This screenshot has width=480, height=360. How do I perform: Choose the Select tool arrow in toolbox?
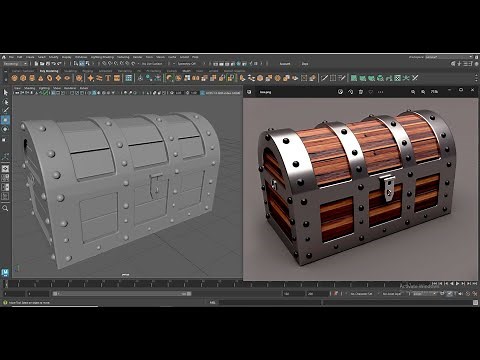point(5,92)
